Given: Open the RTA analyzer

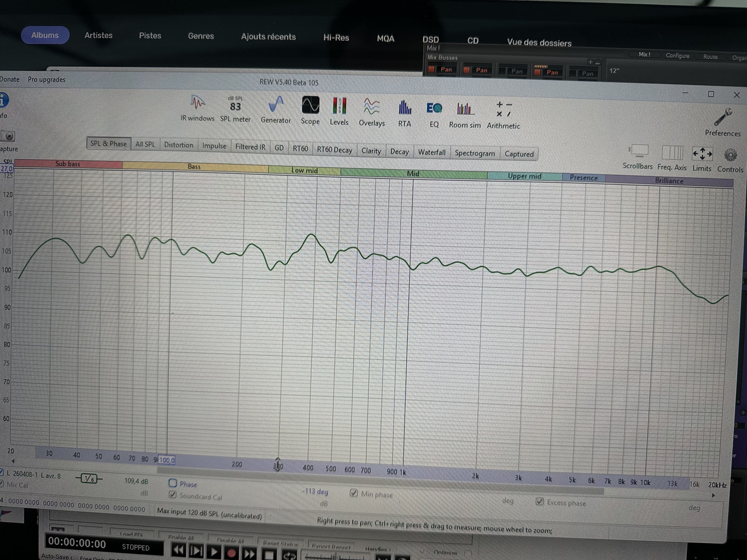Looking at the screenshot, I should pyautogui.click(x=404, y=113).
